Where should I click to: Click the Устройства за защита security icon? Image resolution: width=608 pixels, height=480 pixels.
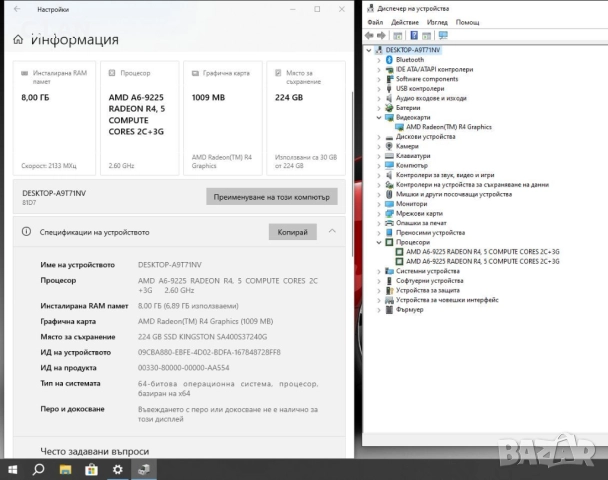389,290
